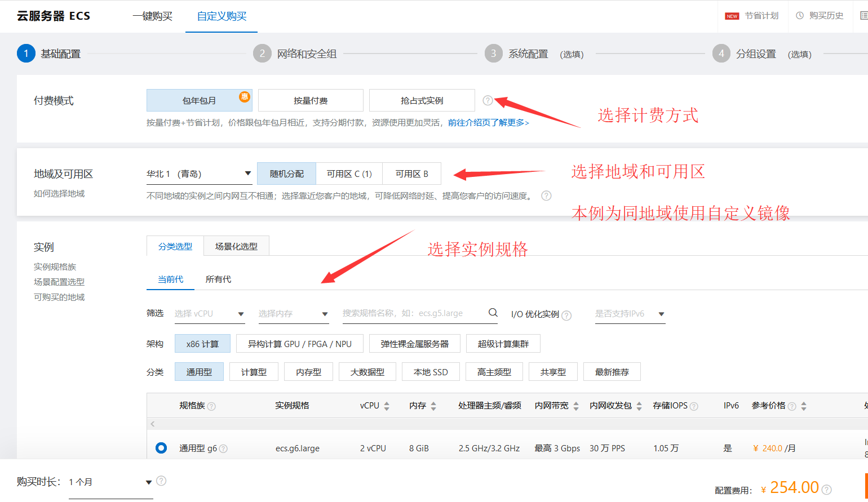Click the NEW badge beside 节省计划
868x502 pixels.
pos(732,16)
